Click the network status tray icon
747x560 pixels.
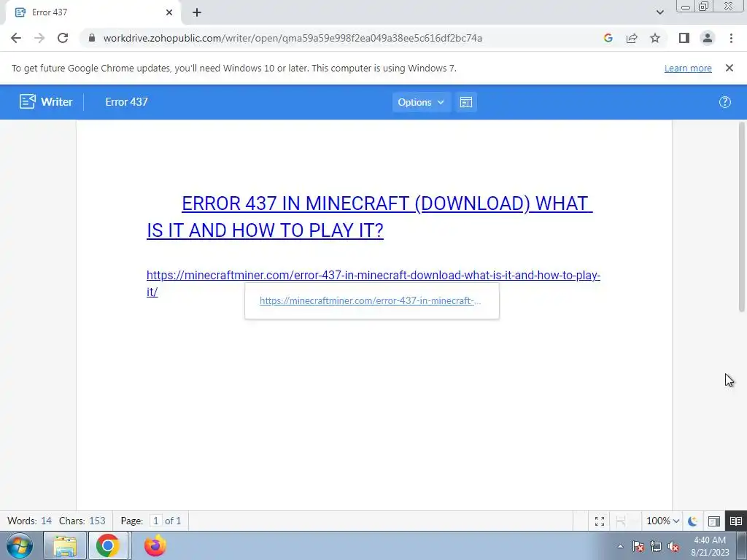656,546
